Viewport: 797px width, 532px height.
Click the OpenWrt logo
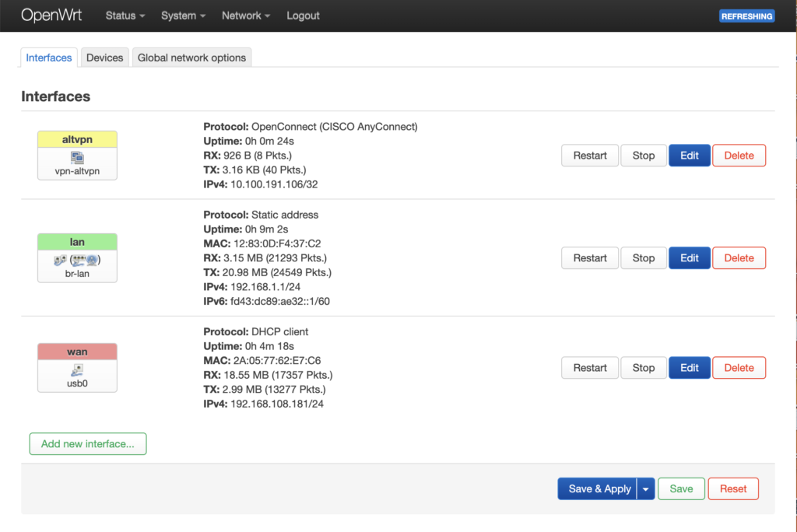[51, 16]
